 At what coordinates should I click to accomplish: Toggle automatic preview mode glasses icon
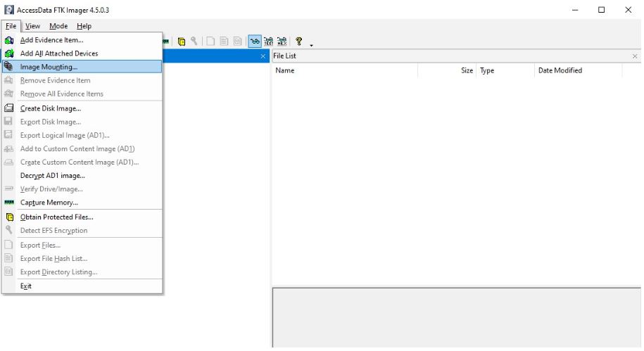255,41
